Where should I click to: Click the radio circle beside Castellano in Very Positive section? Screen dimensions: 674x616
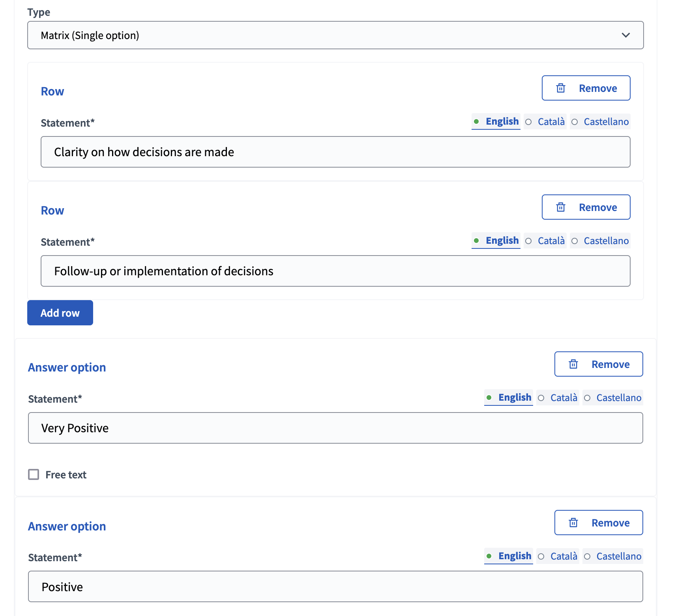(588, 398)
